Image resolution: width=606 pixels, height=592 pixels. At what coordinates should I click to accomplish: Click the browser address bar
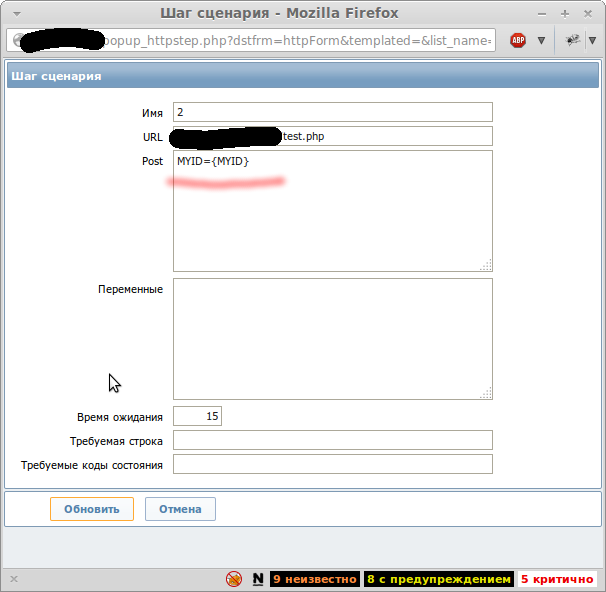[x=251, y=40]
